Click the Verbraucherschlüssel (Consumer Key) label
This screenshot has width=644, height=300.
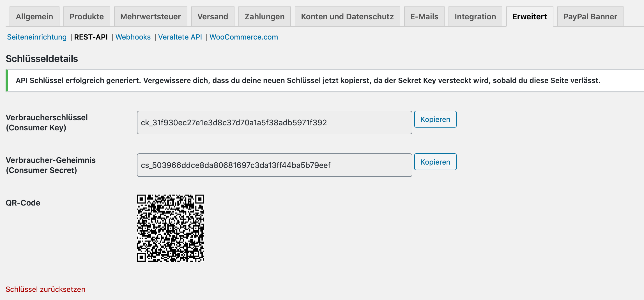[47, 123]
